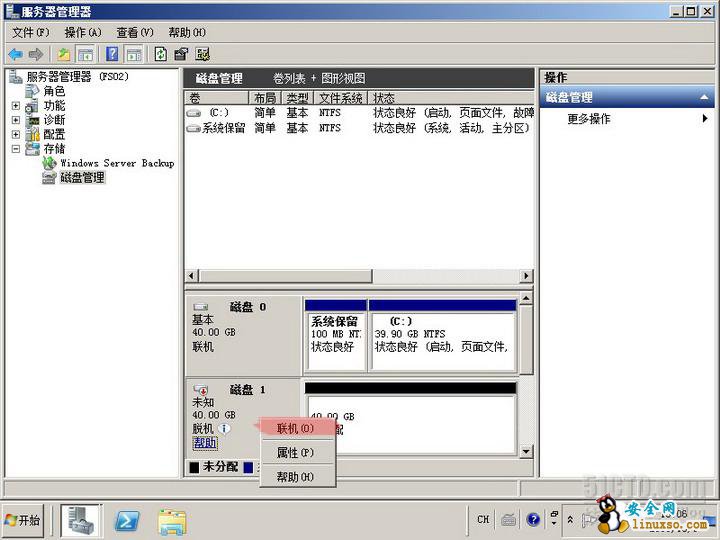Click the 开始 Start button
The height and width of the screenshot is (540, 720).
[24, 520]
